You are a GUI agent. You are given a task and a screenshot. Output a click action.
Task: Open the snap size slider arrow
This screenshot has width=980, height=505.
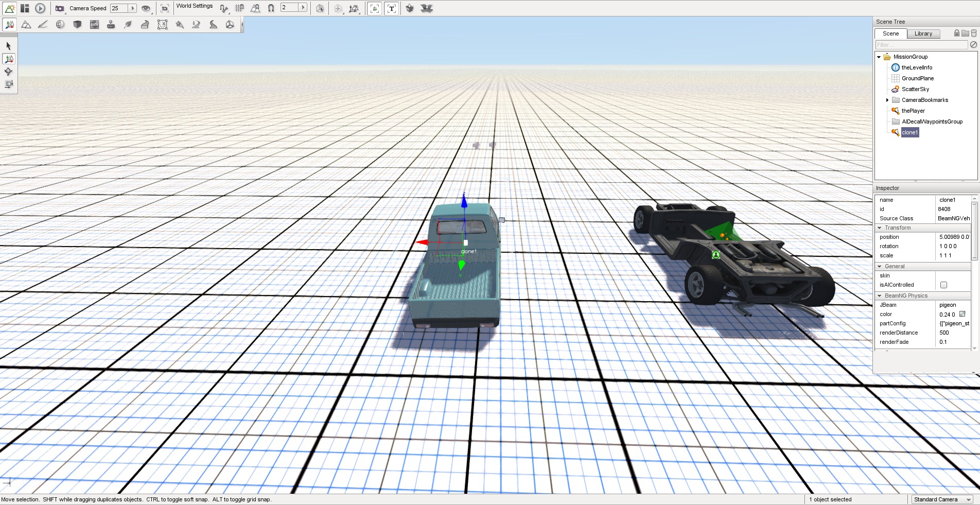[x=303, y=8]
